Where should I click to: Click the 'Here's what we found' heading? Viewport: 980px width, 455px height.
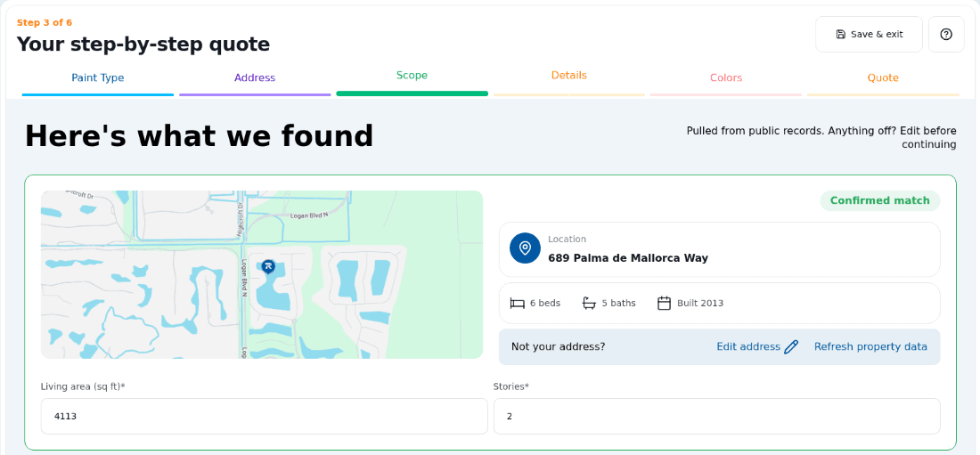199,135
